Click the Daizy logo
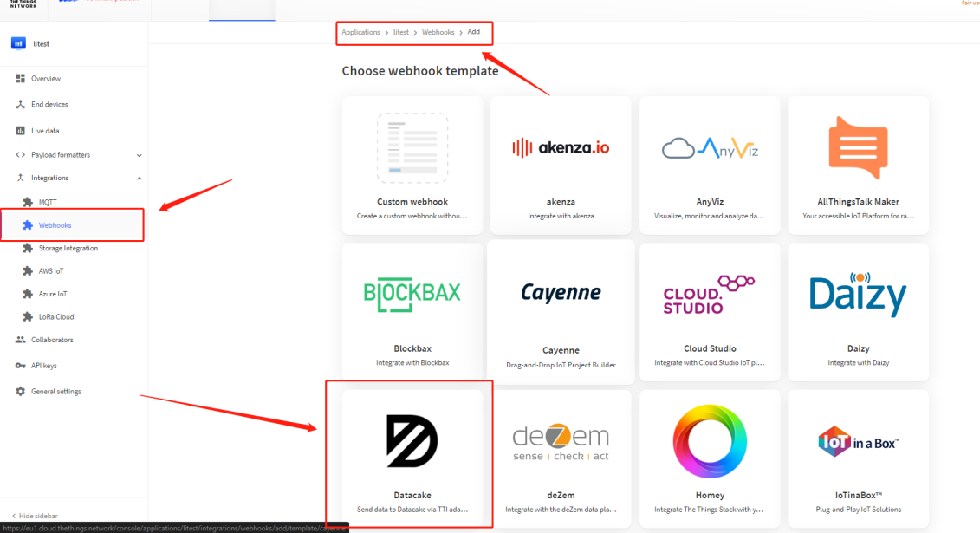Screen dimensions: 980x533 pyautogui.click(x=858, y=294)
